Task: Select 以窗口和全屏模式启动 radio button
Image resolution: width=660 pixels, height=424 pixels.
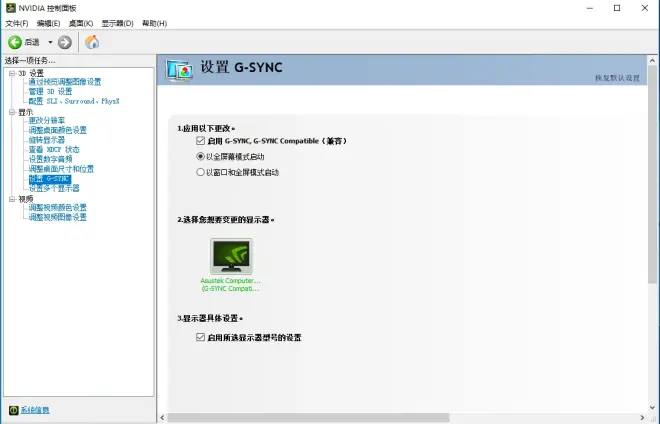Action: (201, 172)
